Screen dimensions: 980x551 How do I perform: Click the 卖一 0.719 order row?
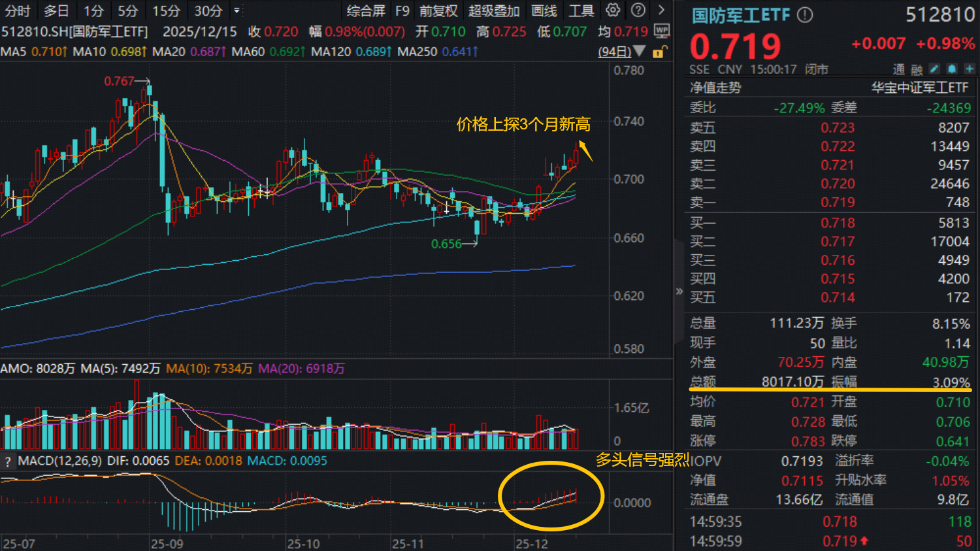830,203
